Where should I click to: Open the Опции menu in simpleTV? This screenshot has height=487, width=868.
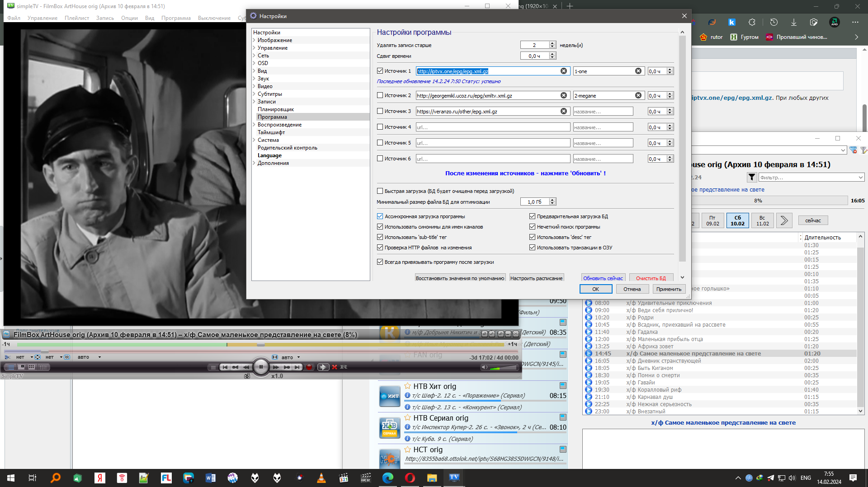(x=129, y=18)
